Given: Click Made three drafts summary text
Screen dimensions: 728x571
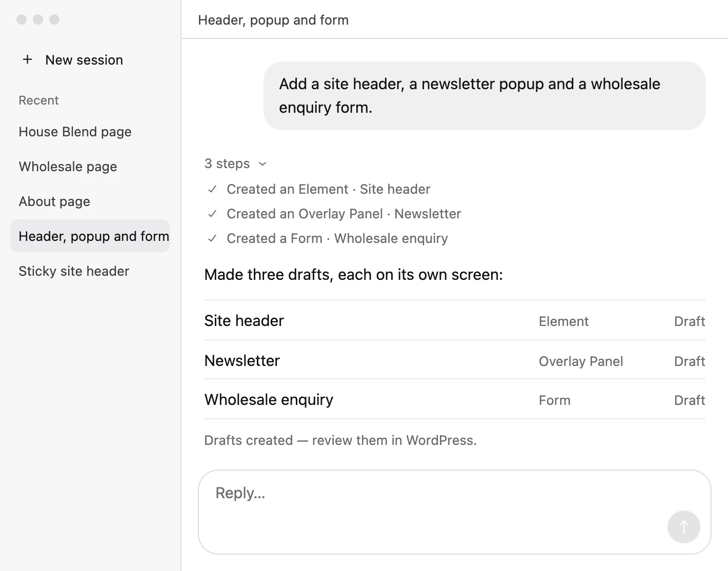Looking at the screenshot, I should 353,275.
